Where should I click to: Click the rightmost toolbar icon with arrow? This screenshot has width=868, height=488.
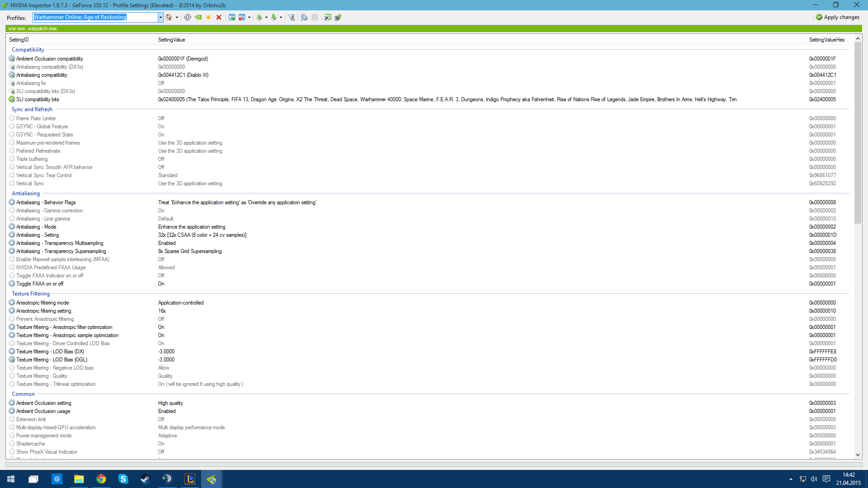tap(338, 17)
